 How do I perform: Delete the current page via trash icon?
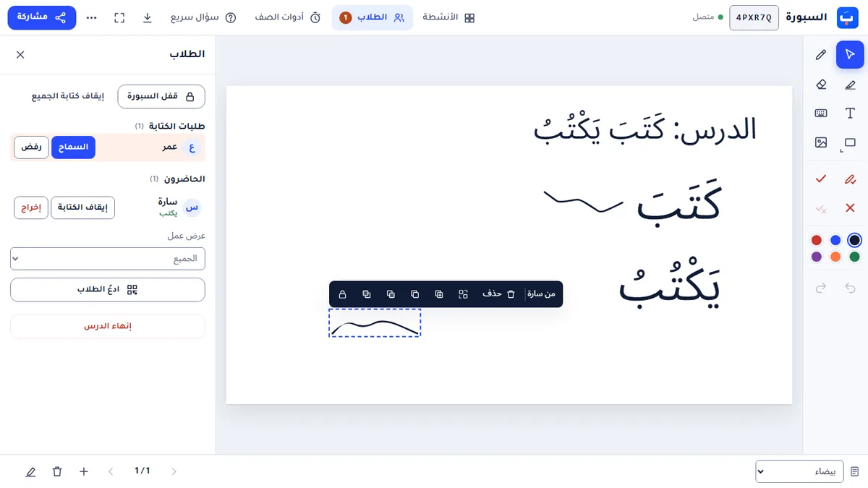(x=57, y=471)
